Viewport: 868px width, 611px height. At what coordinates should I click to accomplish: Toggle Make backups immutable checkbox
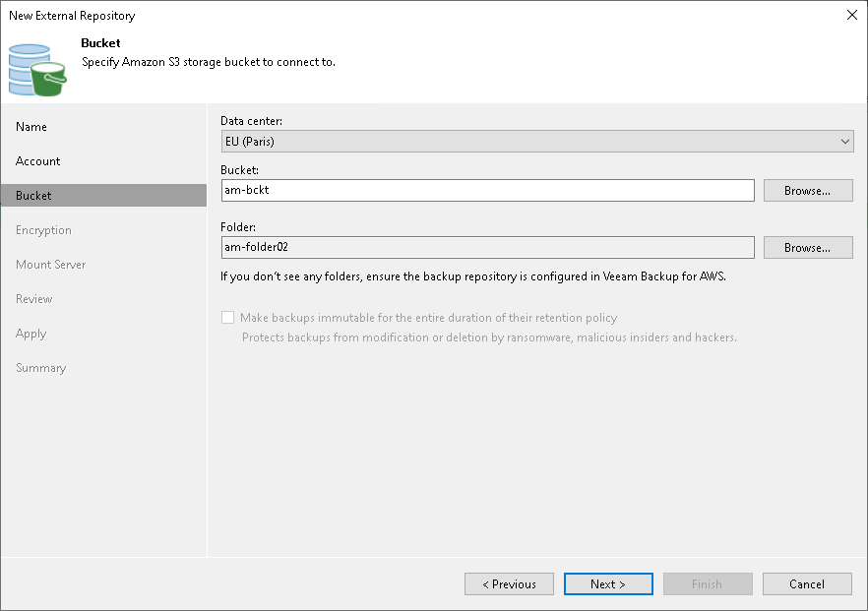pyautogui.click(x=227, y=318)
